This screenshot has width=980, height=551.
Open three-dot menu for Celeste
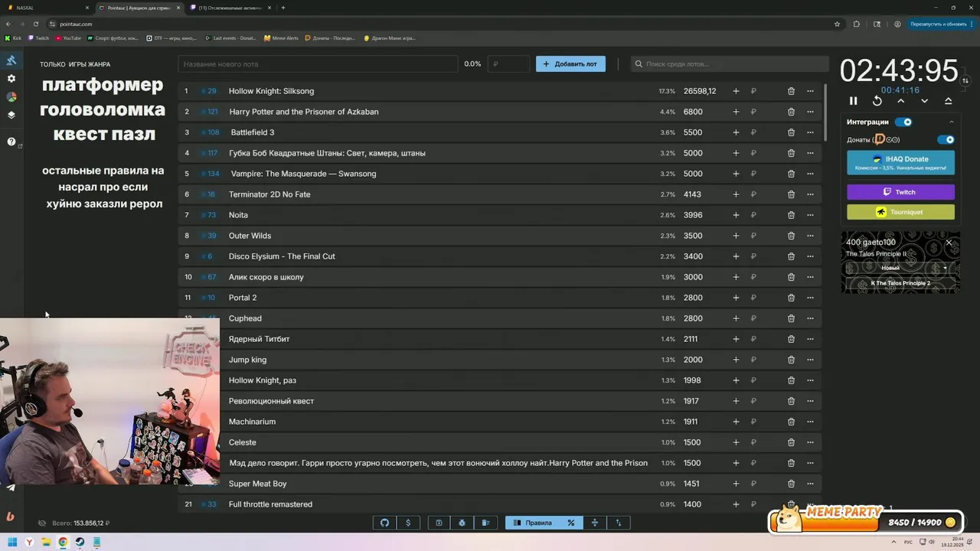[810, 442]
